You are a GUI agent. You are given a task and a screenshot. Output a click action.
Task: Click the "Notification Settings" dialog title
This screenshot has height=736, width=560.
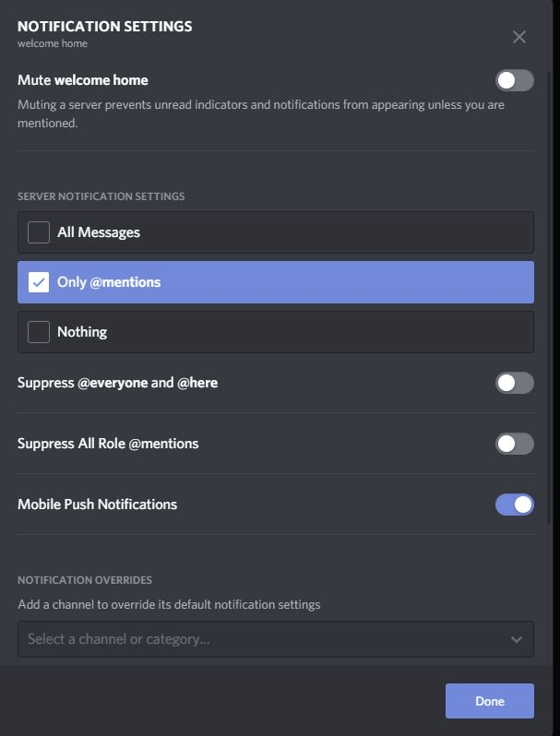point(104,26)
